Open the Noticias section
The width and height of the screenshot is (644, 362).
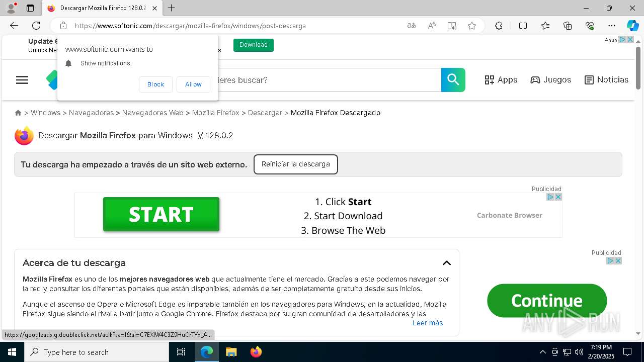pos(607,80)
